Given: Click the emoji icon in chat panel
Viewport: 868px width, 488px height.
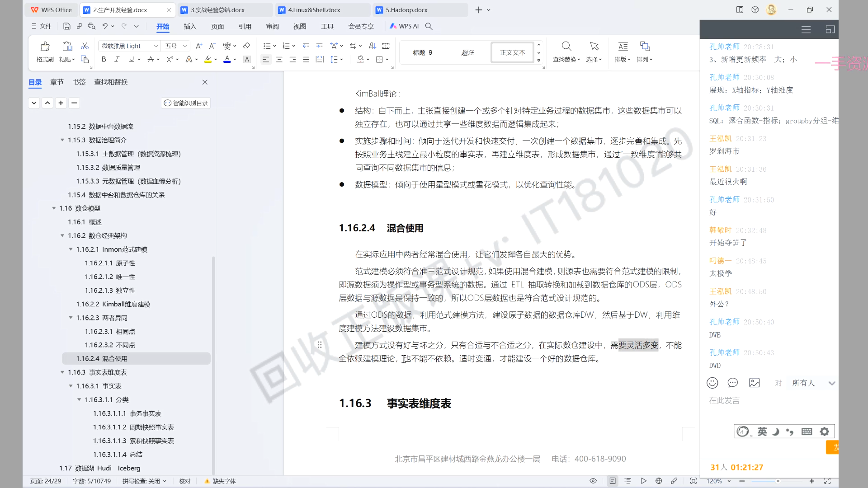Looking at the screenshot, I should click(x=712, y=383).
